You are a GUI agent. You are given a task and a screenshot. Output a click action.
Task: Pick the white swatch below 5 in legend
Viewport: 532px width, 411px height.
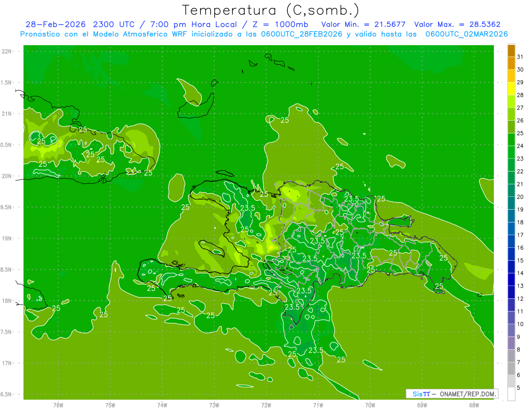pos(511,394)
